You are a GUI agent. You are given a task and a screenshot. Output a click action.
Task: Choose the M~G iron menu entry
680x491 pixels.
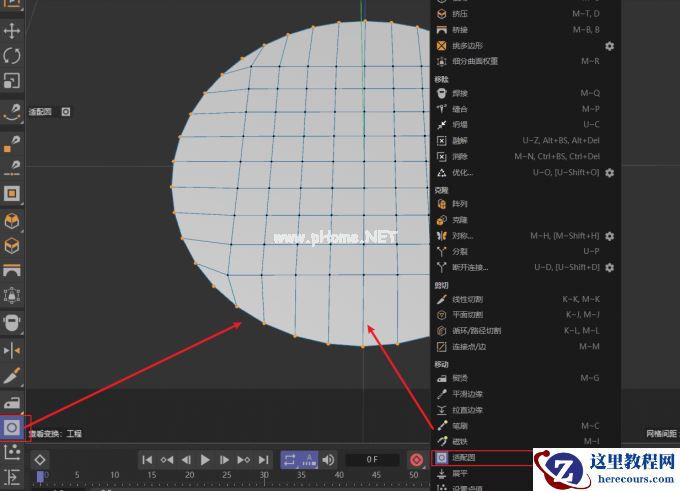525,378
